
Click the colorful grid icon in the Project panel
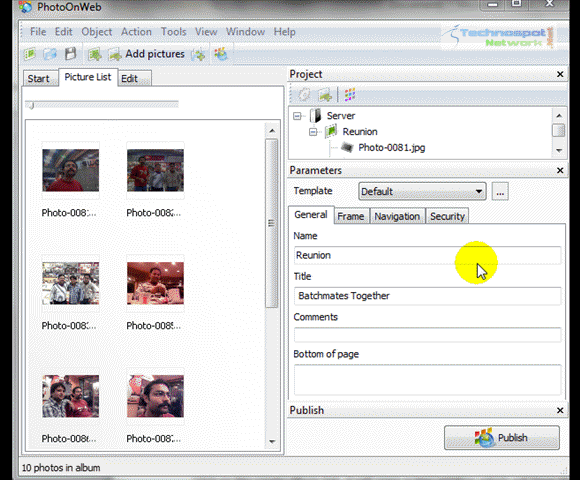350,95
